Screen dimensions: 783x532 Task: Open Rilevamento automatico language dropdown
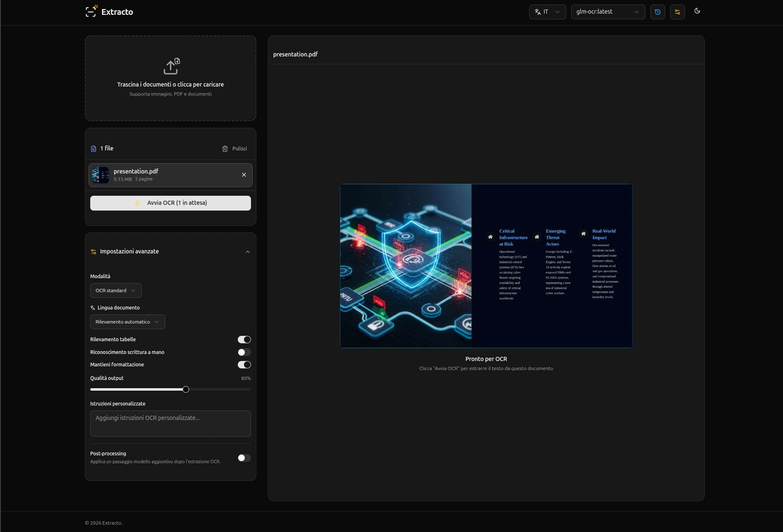[x=127, y=322]
